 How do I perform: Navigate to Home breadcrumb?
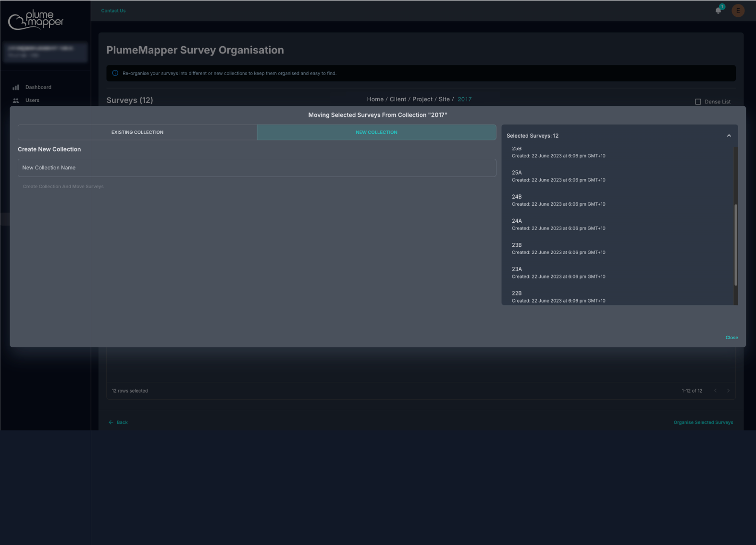click(375, 99)
